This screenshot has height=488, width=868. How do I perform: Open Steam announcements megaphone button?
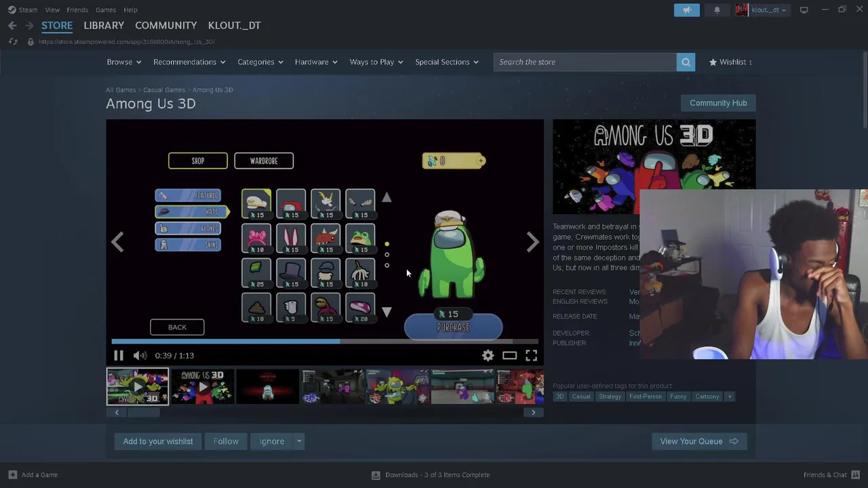point(687,9)
